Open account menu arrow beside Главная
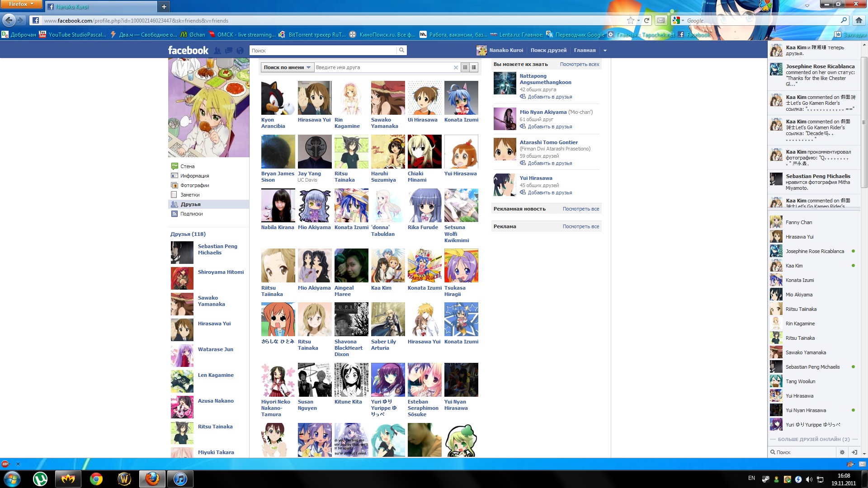Image resolution: width=868 pixels, height=488 pixels. tap(605, 51)
